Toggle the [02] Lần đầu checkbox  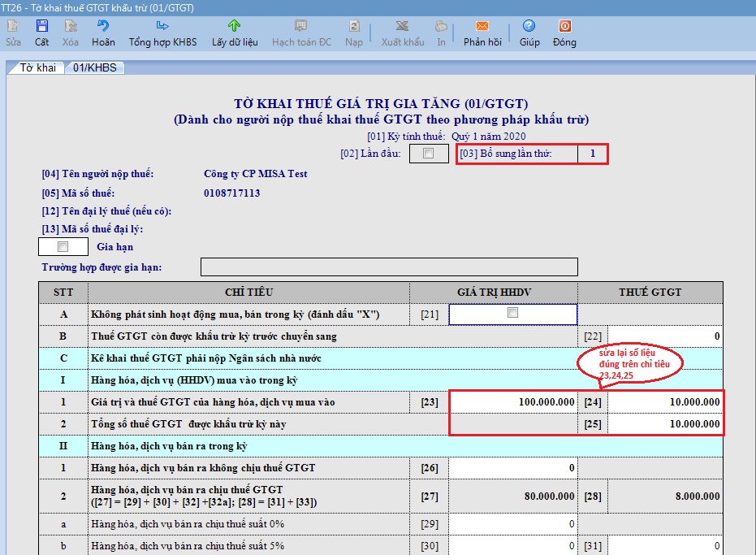tap(428, 154)
